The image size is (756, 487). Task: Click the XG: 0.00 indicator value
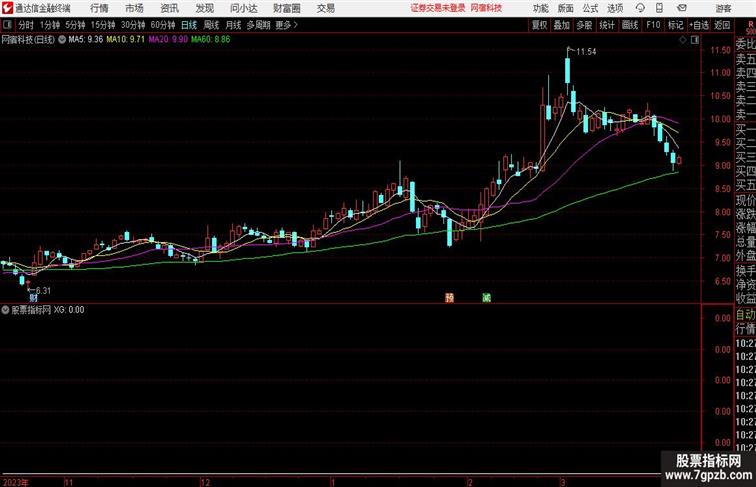click(x=69, y=310)
